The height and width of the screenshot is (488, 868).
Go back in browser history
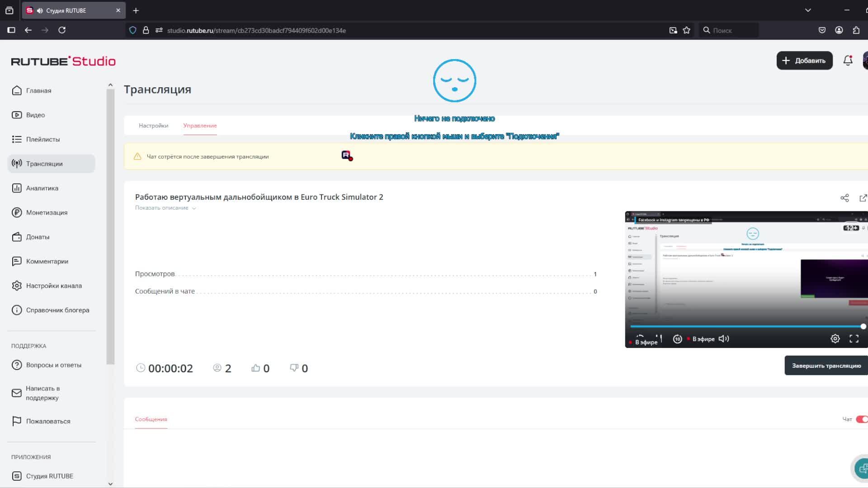[x=28, y=30]
